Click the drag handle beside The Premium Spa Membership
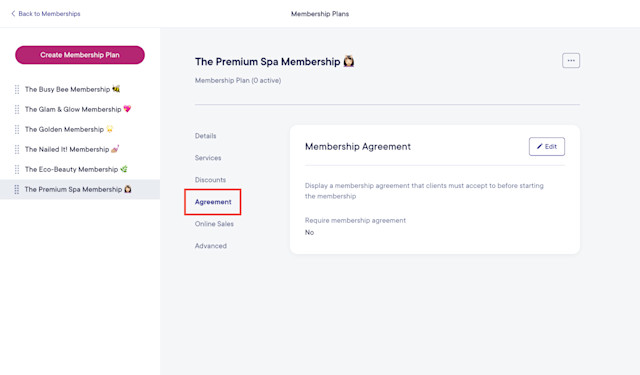Viewport: 640px width, 375px height. coord(17,189)
